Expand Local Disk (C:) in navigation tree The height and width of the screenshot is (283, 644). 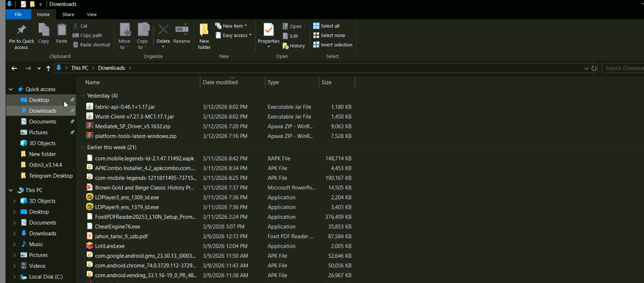pyautogui.click(x=14, y=277)
